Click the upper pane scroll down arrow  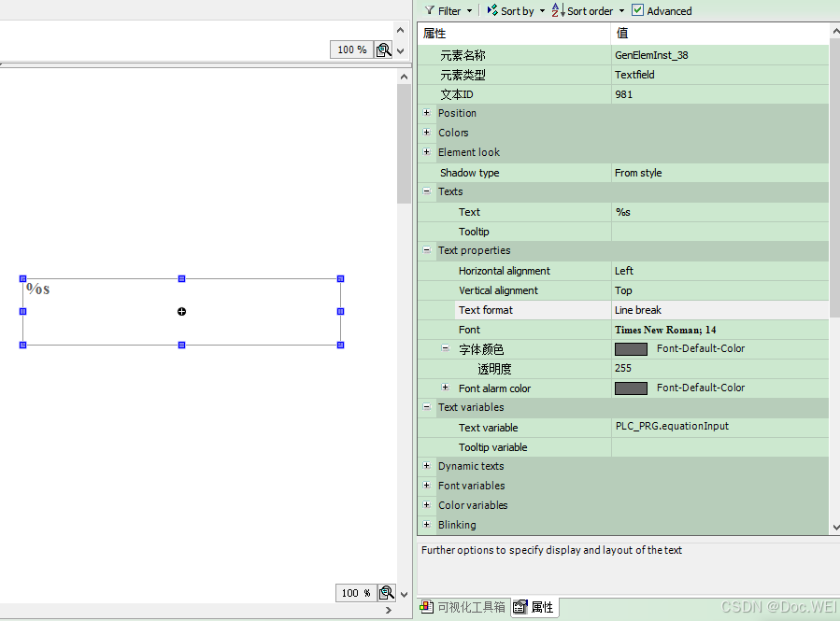point(400,50)
